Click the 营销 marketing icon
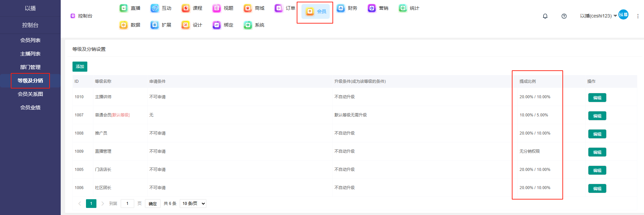This screenshot has height=215, width=644. (x=372, y=8)
